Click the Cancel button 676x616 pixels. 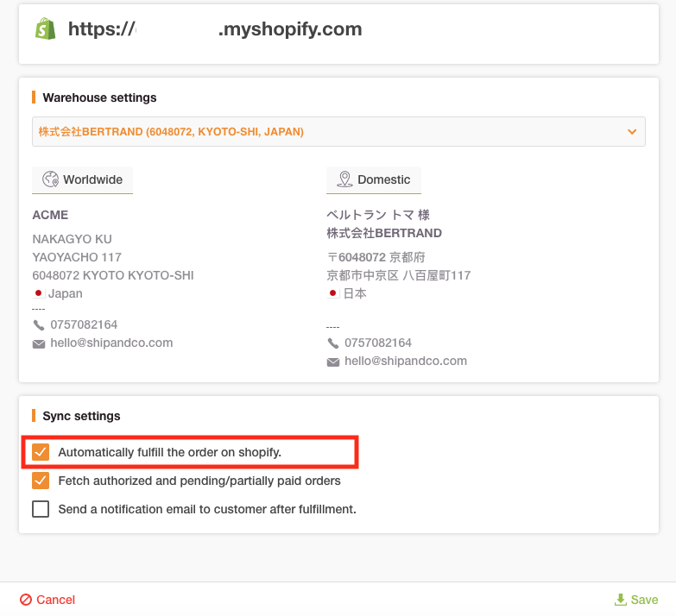(x=47, y=600)
